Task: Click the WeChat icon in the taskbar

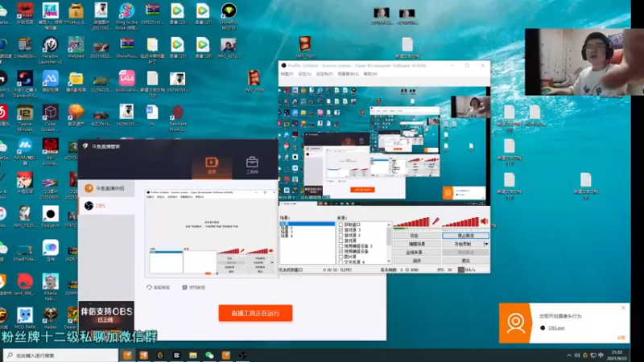Action: [209, 356]
